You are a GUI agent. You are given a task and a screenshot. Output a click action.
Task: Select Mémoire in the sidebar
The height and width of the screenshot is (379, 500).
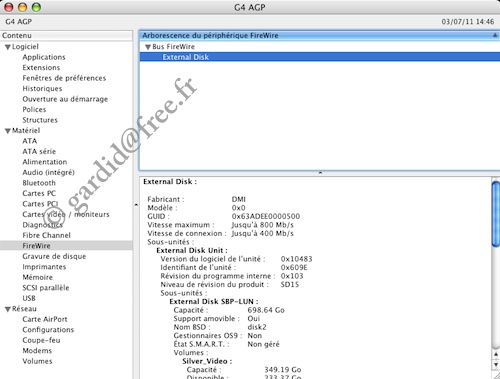coord(38,277)
